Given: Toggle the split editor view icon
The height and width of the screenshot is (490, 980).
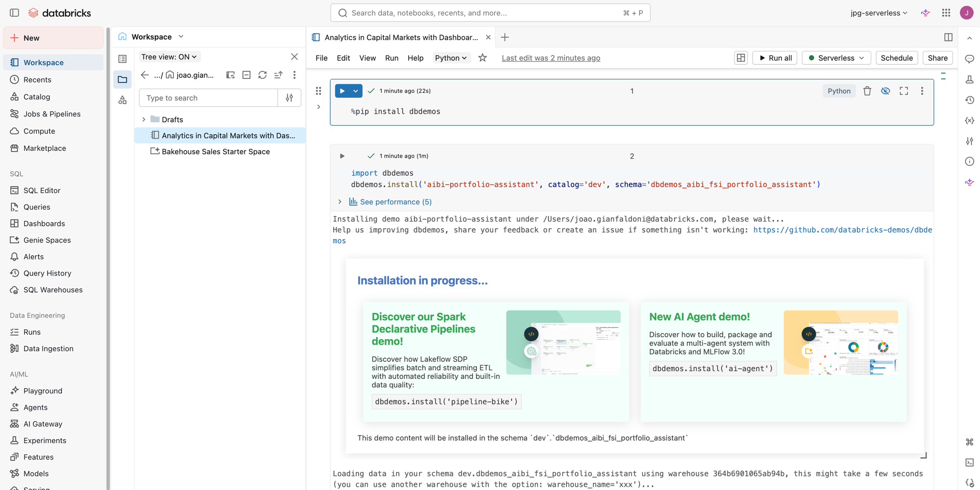Looking at the screenshot, I should [948, 37].
